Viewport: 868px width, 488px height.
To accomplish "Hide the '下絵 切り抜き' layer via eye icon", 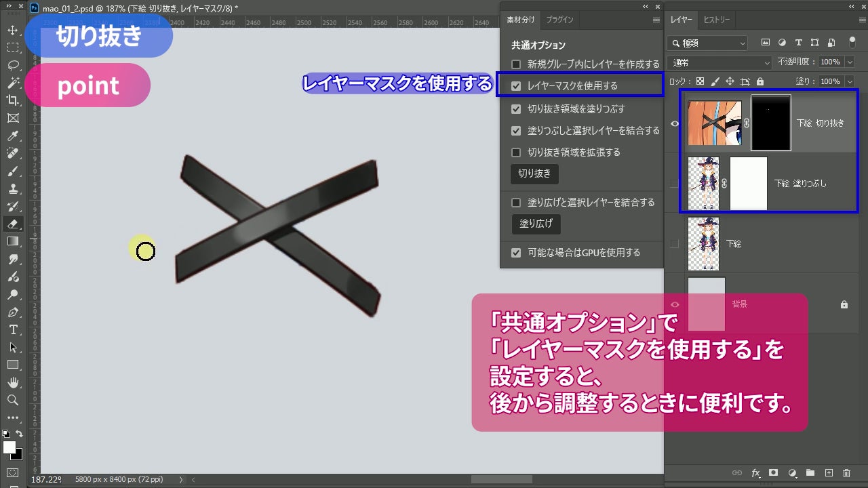I will click(x=675, y=123).
